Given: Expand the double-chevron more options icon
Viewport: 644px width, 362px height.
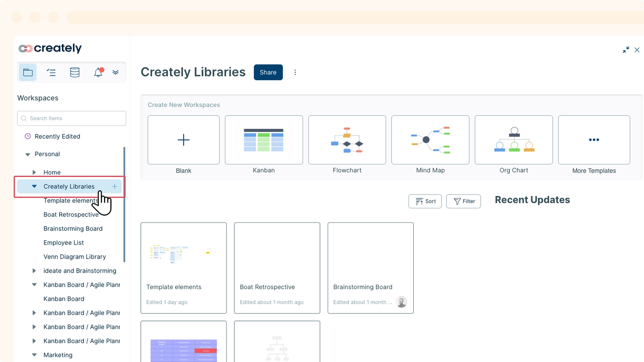Looking at the screenshot, I should [116, 72].
